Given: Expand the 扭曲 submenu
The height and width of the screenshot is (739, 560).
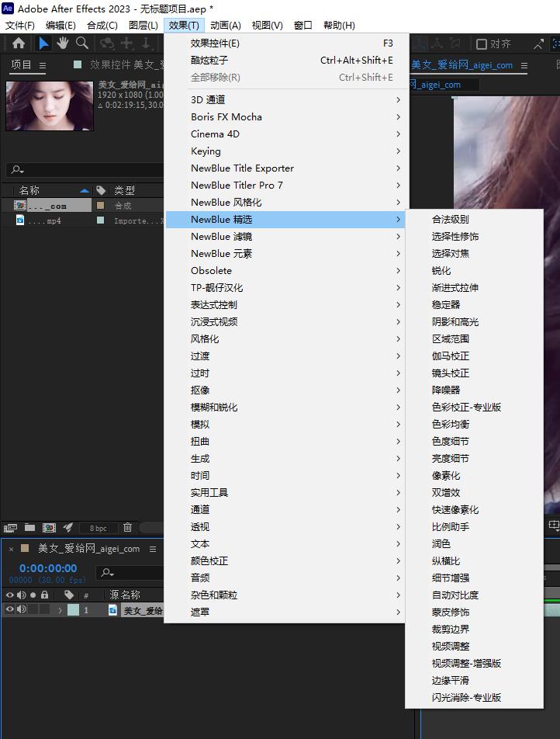Looking at the screenshot, I should pyautogui.click(x=285, y=441).
